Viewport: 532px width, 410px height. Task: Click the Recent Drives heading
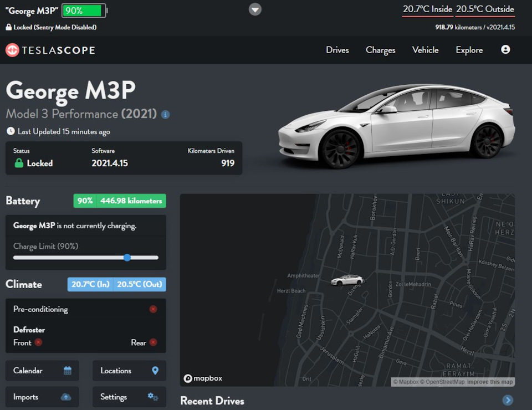[x=212, y=401]
